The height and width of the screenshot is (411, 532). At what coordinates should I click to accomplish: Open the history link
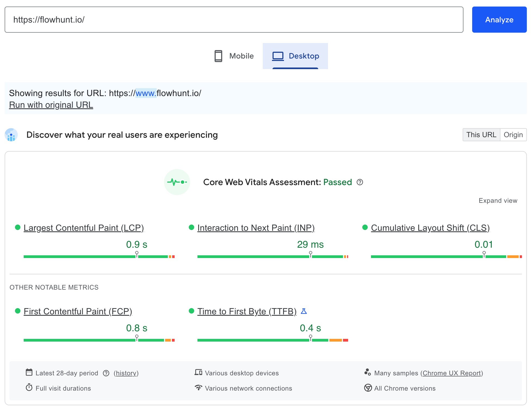[126, 373]
